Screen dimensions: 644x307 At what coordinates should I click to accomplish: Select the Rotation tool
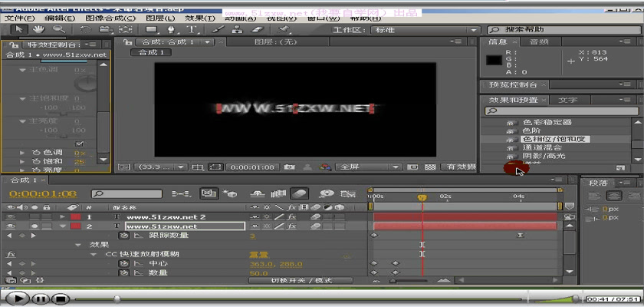coord(85,30)
